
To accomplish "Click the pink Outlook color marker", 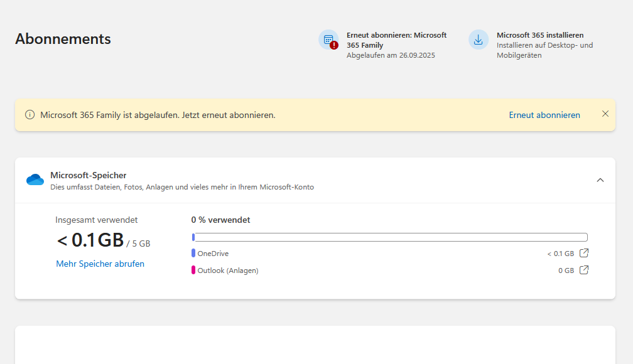I will tap(193, 270).
